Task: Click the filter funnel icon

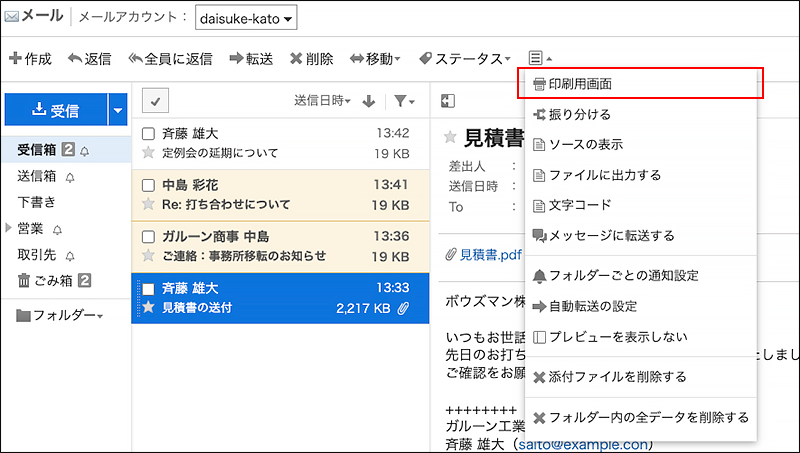Action: coord(401,101)
